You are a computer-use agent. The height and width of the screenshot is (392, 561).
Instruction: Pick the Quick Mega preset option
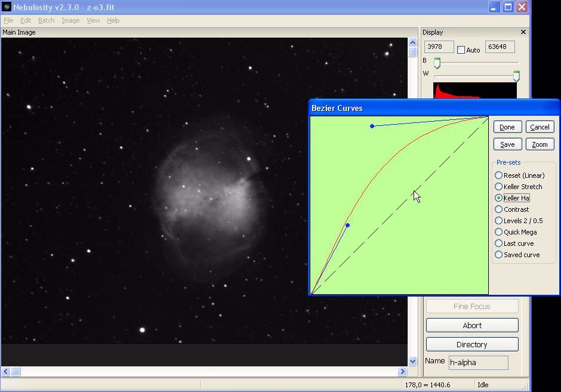click(499, 232)
